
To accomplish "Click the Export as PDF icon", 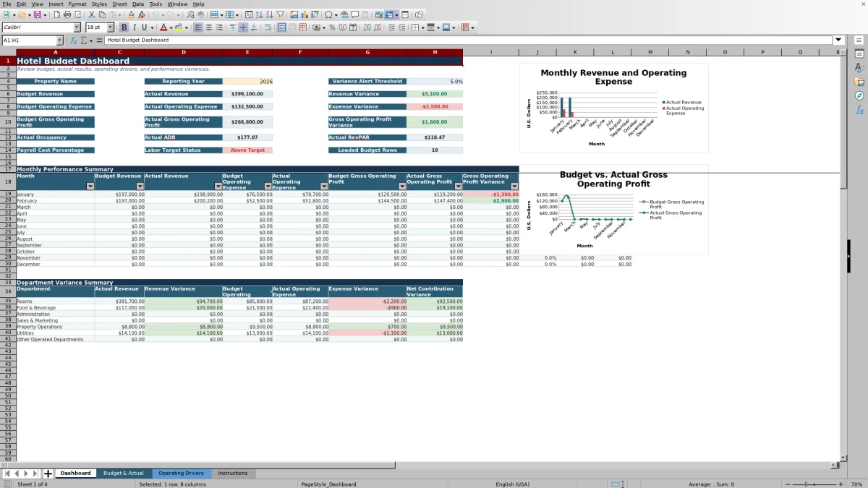I will tap(57, 14).
